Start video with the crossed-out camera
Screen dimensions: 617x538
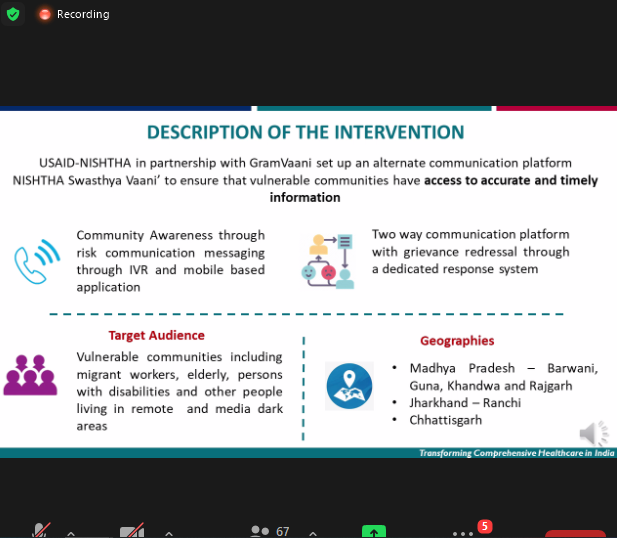pos(132,531)
